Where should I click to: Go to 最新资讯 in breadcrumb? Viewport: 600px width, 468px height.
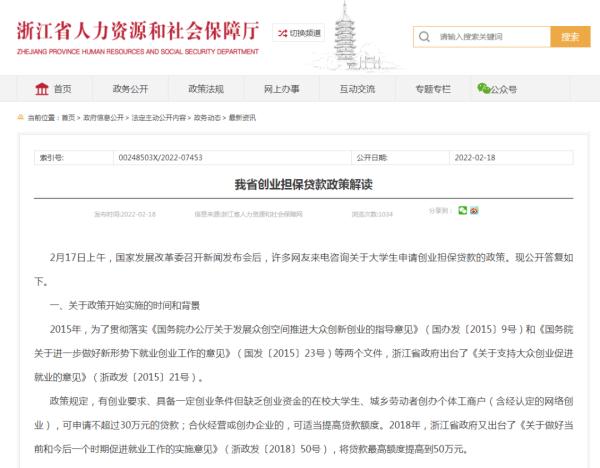[x=242, y=117]
